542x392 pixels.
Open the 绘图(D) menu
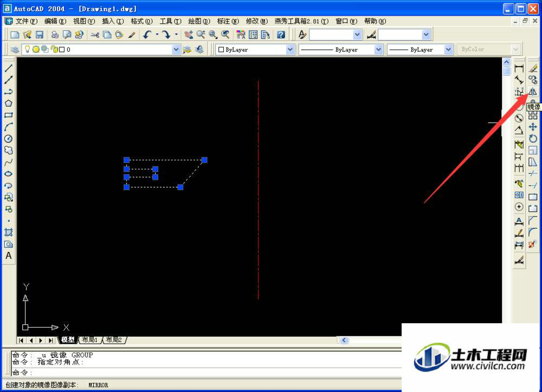click(199, 21)
